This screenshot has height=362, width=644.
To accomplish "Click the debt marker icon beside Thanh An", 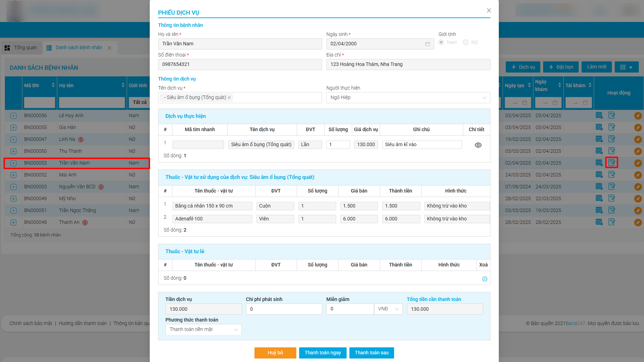I will click(85, 223).
